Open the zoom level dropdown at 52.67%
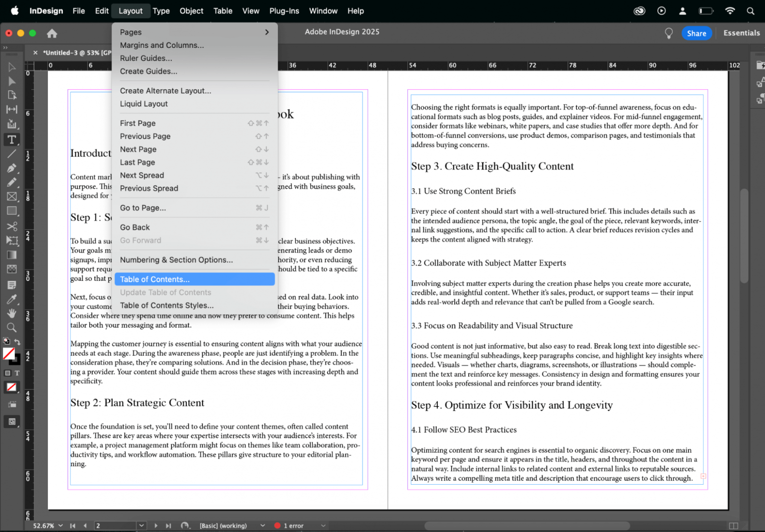Screen dimensions: 765x532 [x=61, y=526]
